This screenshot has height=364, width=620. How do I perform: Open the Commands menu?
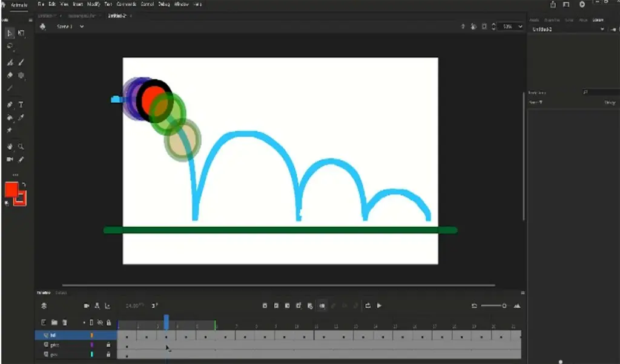[x=127, y=4]
